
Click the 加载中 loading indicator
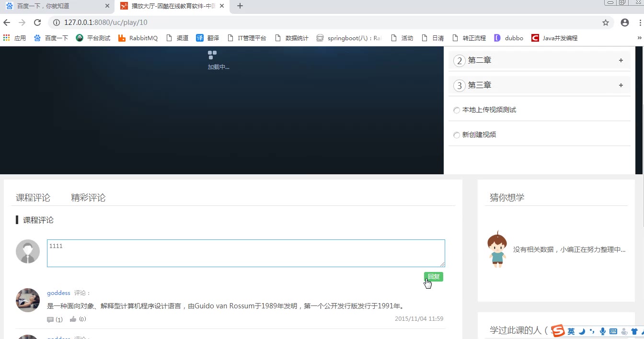click(x=218, y=61)
